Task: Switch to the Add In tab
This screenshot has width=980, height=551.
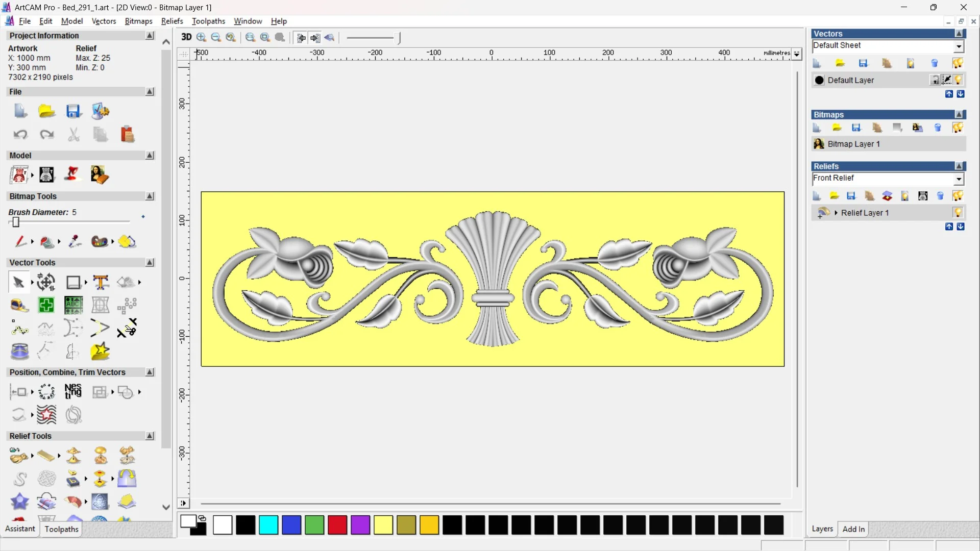Action: point(853,529)
